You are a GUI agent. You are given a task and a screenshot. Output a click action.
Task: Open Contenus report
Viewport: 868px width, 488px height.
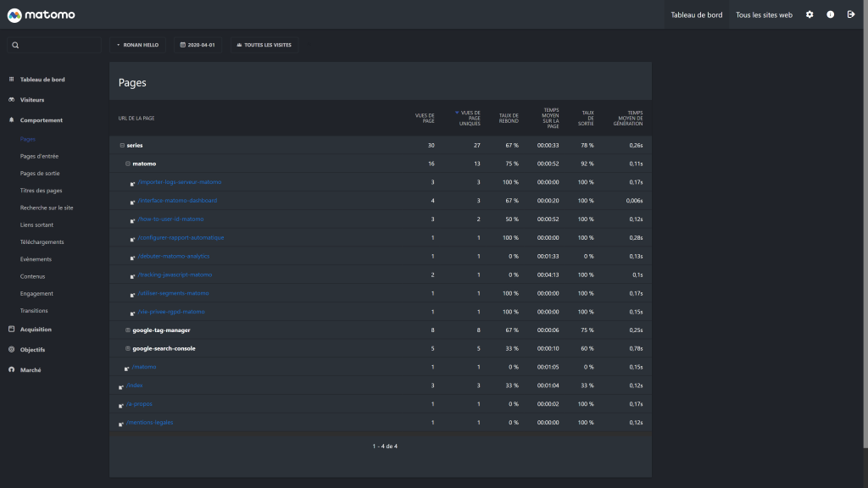point(33,277)
